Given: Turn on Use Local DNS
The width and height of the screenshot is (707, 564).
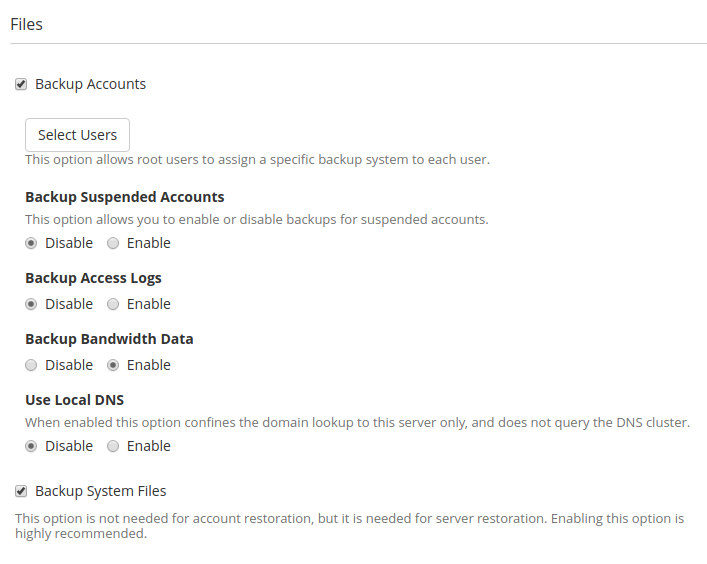Looking at the screenshot, I should 113,446.
